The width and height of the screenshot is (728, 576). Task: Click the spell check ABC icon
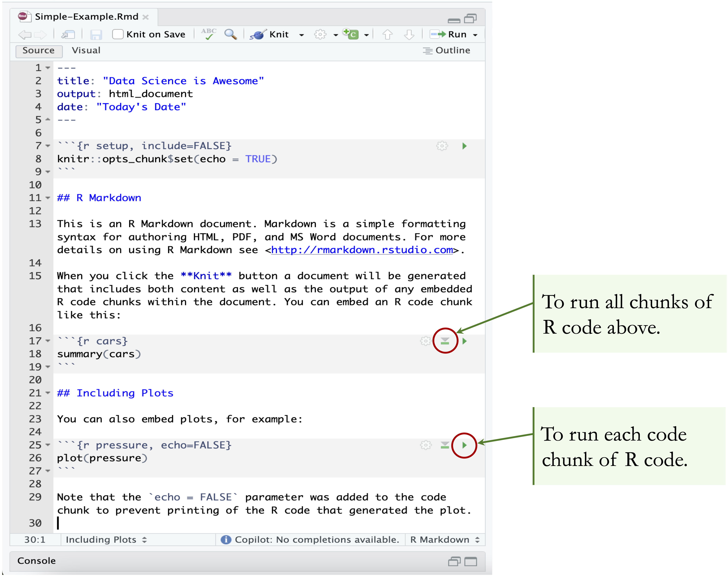(209, 34)
